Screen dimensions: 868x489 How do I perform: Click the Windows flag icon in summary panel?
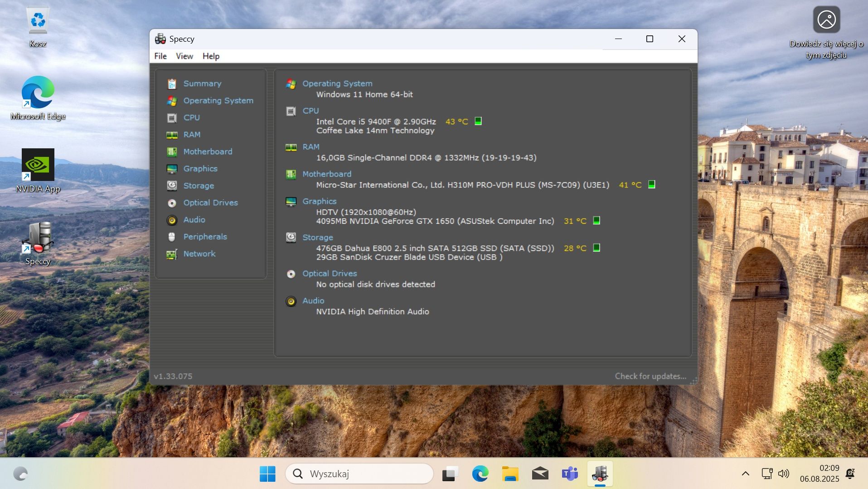(x=291, y=84)
